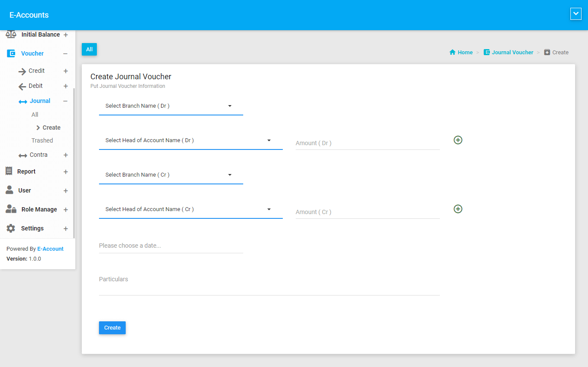This screenshot has width=588, height=367.
Task: Click the Role Manage lock icon
Action: point(11,209)
